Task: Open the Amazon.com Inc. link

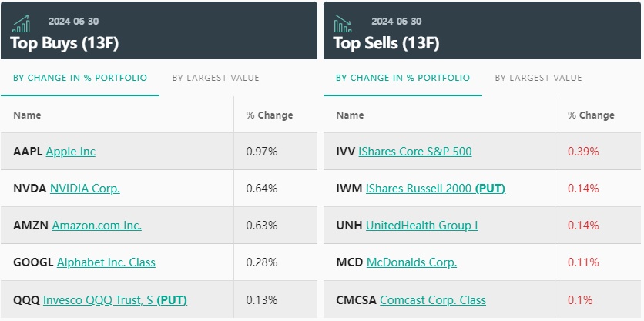Action: (97, 226)
